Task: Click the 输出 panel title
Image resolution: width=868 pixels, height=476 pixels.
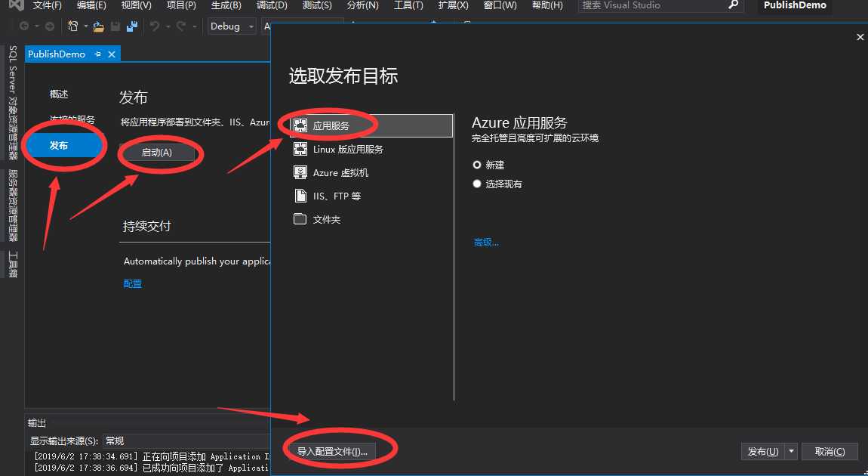Action: point(37,423)
